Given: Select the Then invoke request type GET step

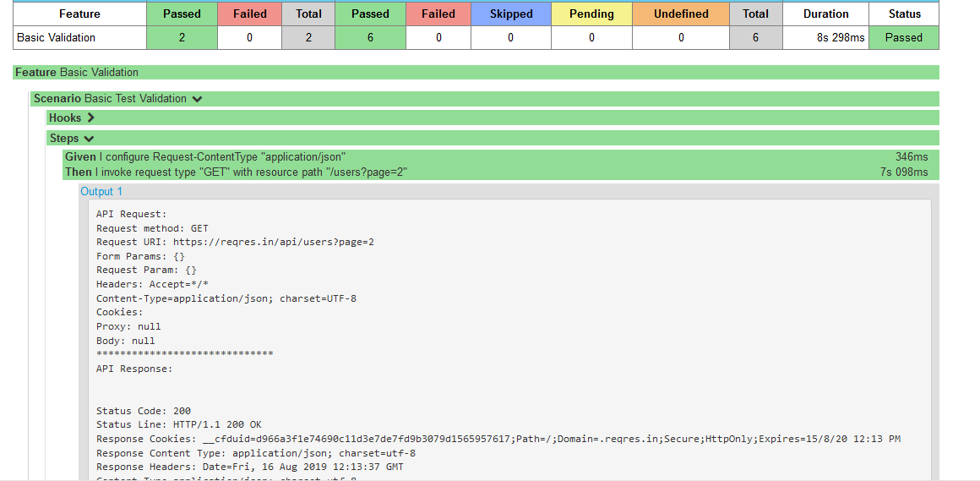Looking at the screenshot, I should pyautogui.click(x=237, y=172).
